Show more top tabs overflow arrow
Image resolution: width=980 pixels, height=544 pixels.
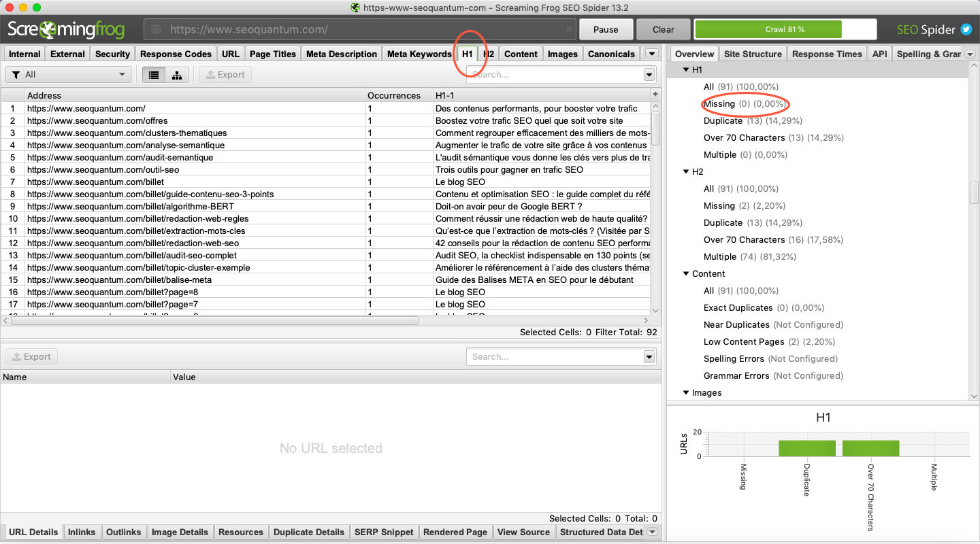coord(652,54)
